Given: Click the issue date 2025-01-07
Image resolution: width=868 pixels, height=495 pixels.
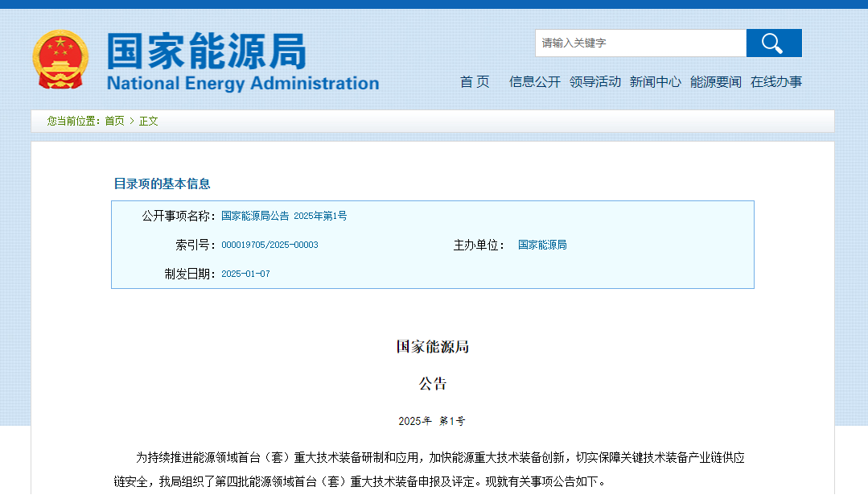Looking at the screenshot, I should (245, 274).
